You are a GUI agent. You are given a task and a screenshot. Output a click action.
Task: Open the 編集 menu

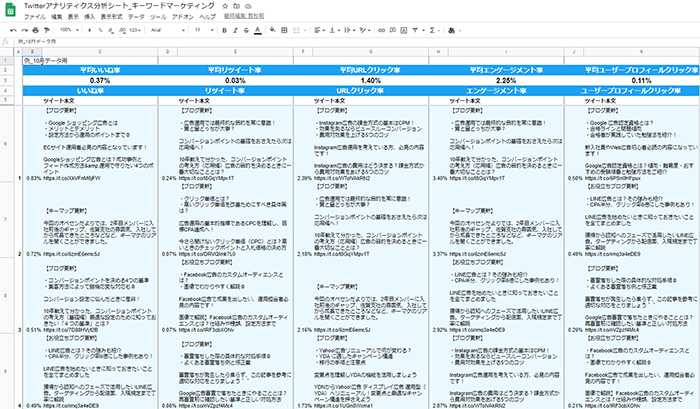57,17
